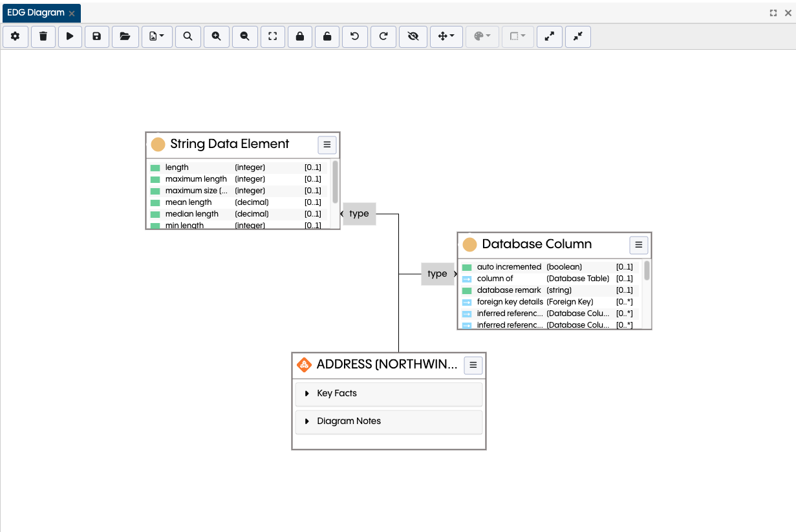Viewport: 796px width, 532px height.
Task: Click the play run button
Action: point(70,37)
